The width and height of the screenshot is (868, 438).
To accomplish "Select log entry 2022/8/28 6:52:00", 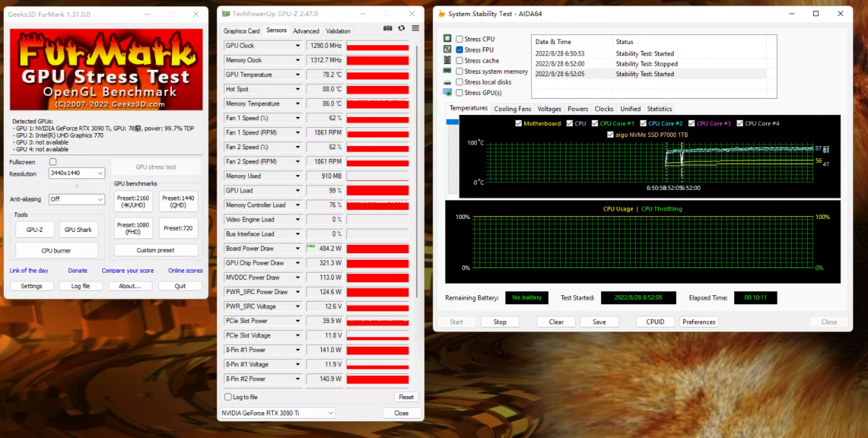I will 649,64.
